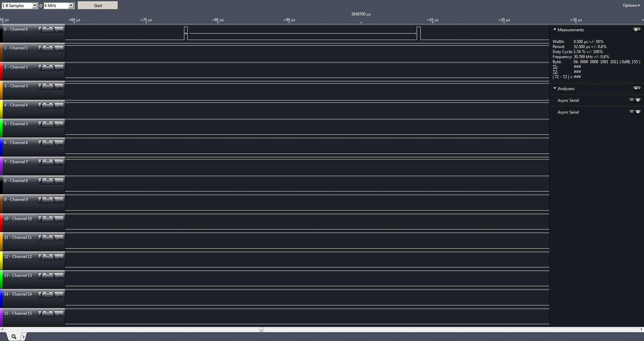
Task: Toggle rising edge trigger on Channel 11
Action: point(42,238)
